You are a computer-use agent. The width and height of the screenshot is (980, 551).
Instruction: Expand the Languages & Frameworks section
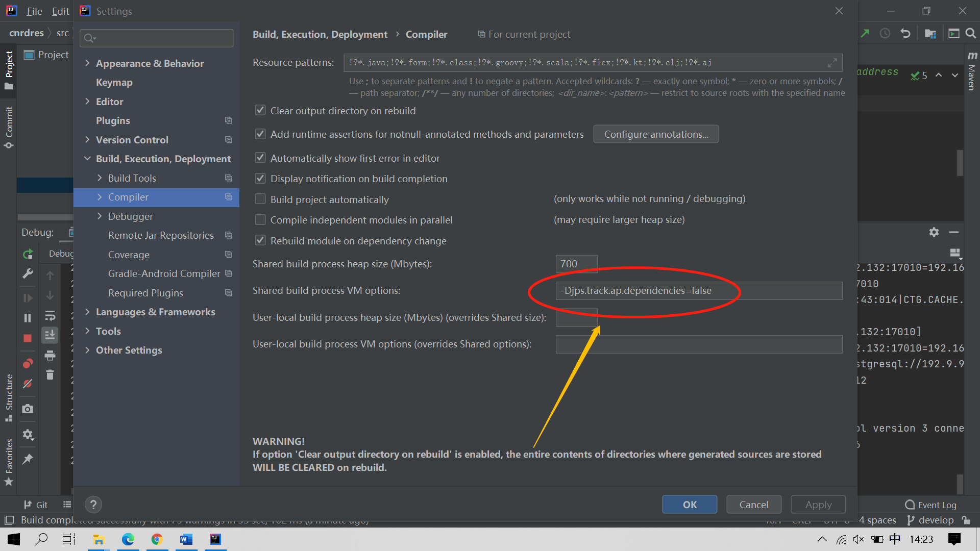(x=87, y=312)
